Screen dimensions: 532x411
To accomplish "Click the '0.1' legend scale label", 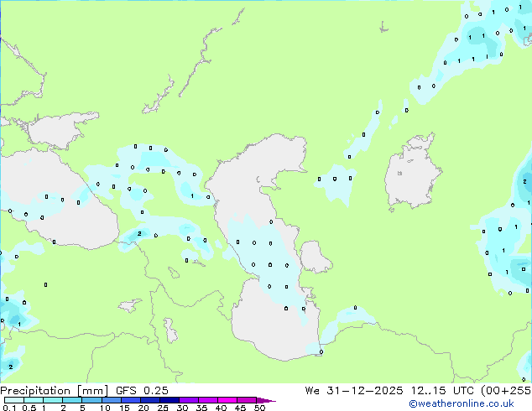I will click(x=9, y=408).
